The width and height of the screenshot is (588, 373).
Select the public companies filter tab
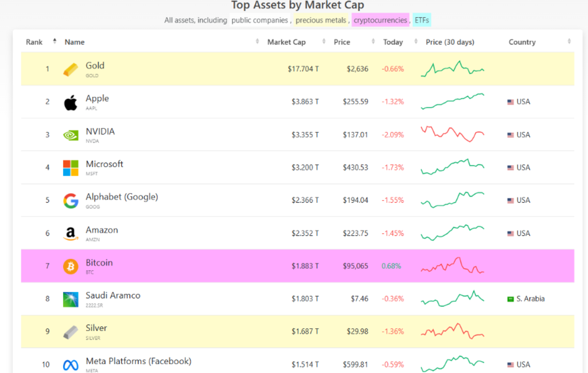tap(259, 20)
